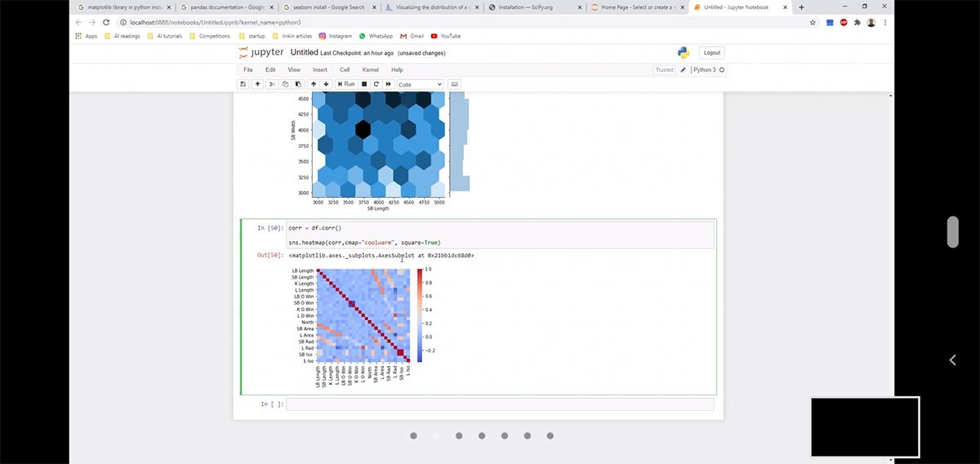Click the save and checkpoint icon
Screen dimensions: 980x464
[243, 84]
